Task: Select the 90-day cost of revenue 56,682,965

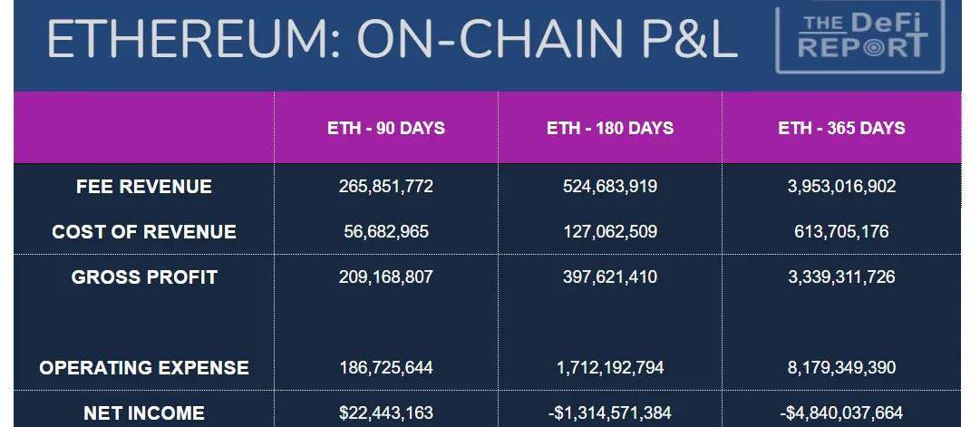Action: [386, 232]
